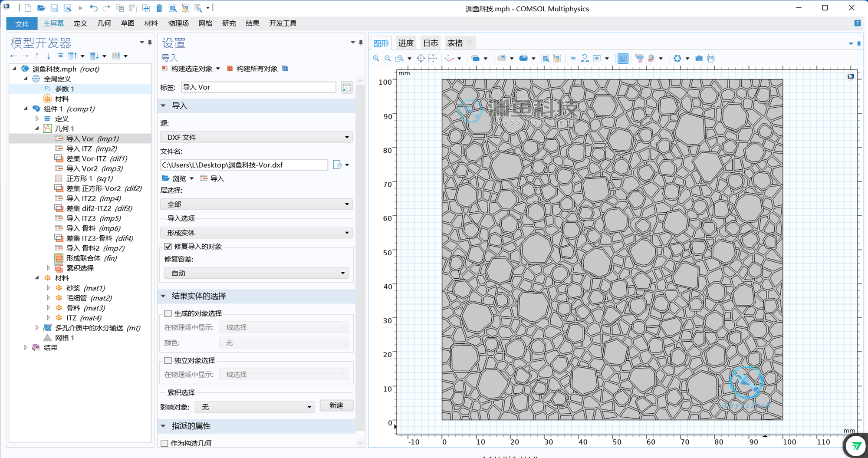
Task: Switch to the 几何 ribbon tab
Action: click(x=104, y=23)
